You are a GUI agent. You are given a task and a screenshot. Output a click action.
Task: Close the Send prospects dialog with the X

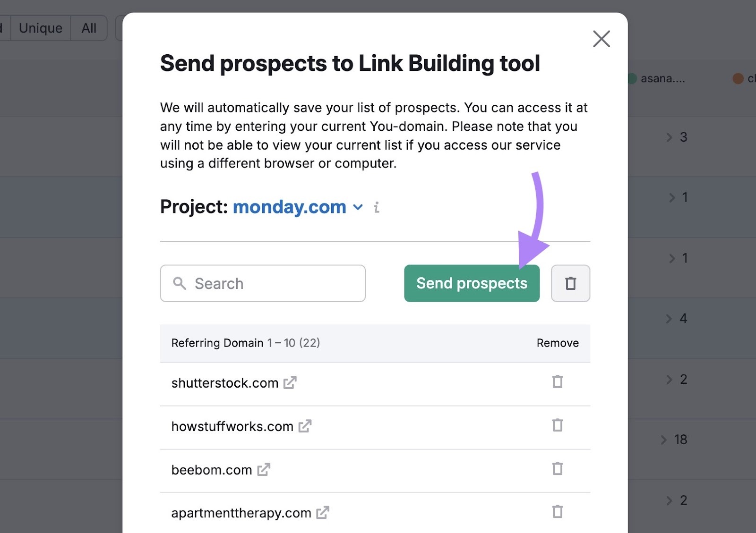point(601,39)
